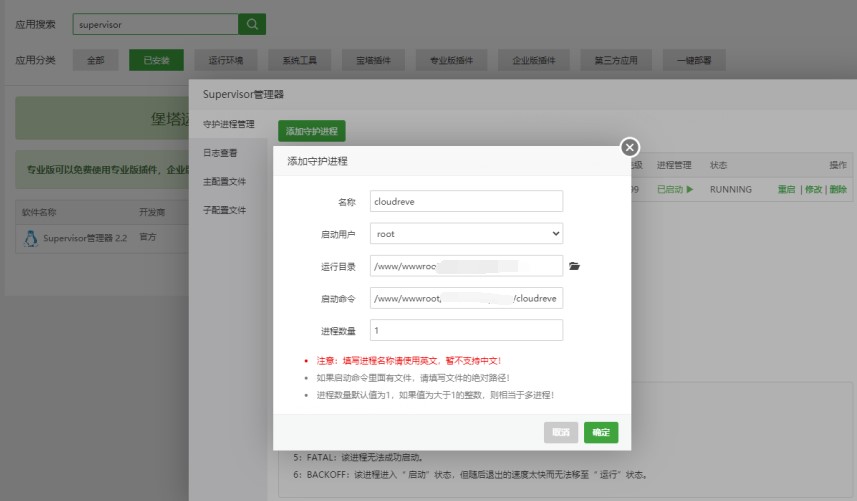Viewport: 857px width, 501px height.
Task: Open the 启动用户 root dropdown
Action: coord(466,234)
